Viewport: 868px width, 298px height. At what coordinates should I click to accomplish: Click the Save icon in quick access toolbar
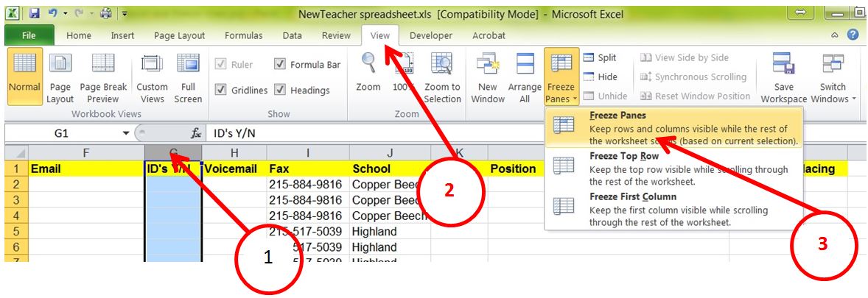[x=35, y=14]
